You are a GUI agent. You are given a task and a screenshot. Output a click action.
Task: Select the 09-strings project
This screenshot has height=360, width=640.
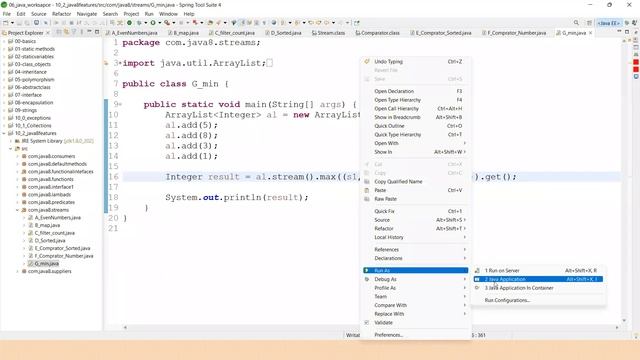click(x=26, y=110)
